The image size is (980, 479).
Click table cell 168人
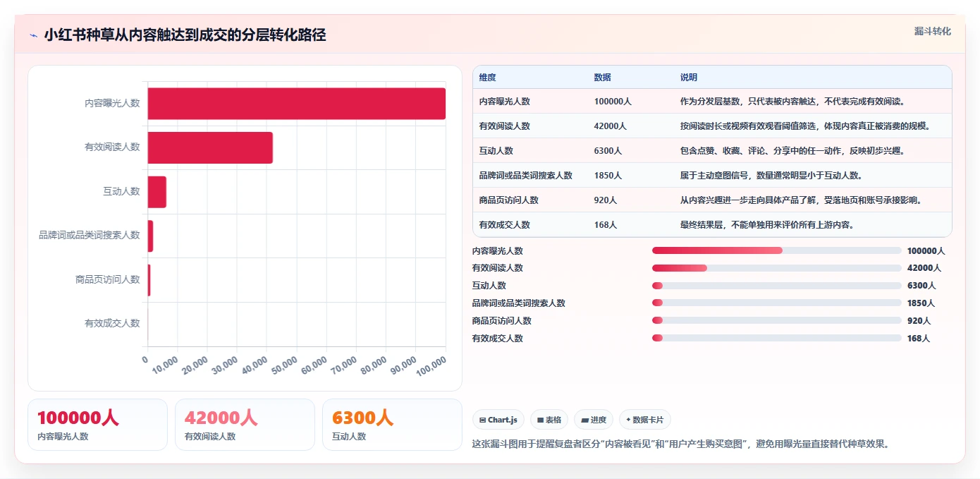pos(606,225)
